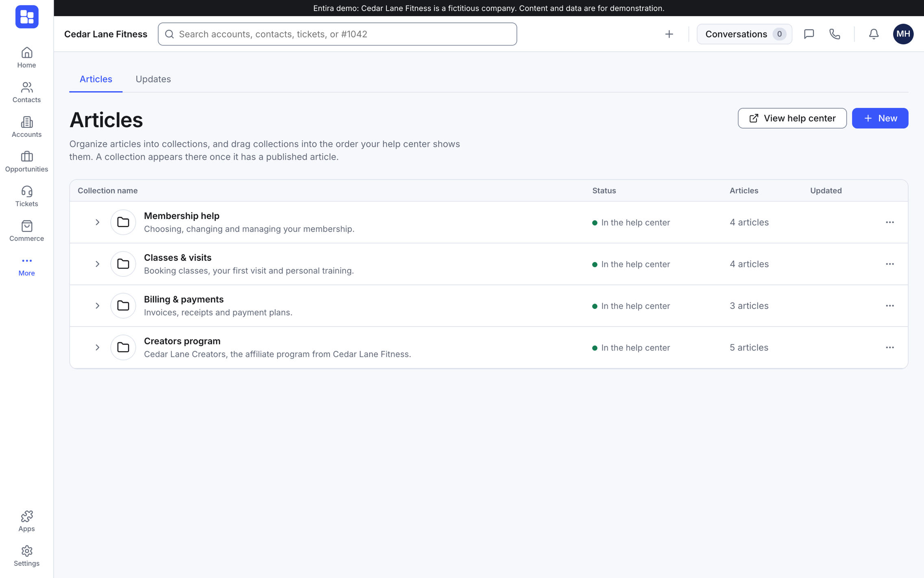Image resolution: width=924 pixels, height=578 pixels.
Task: Open the Conversations button
Action: tap(744, 34)
